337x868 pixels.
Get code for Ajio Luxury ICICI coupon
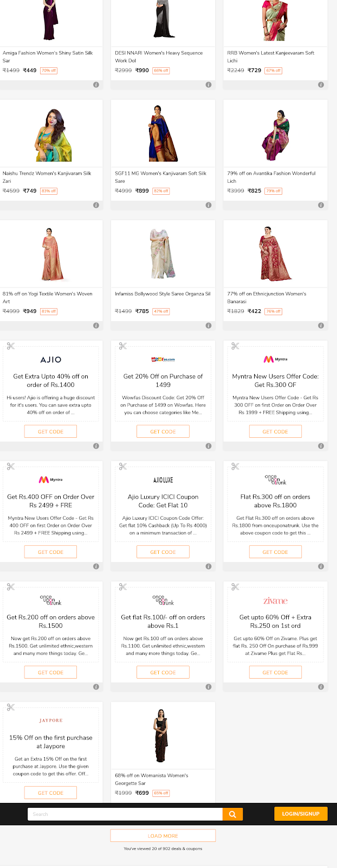pos(163,552)
